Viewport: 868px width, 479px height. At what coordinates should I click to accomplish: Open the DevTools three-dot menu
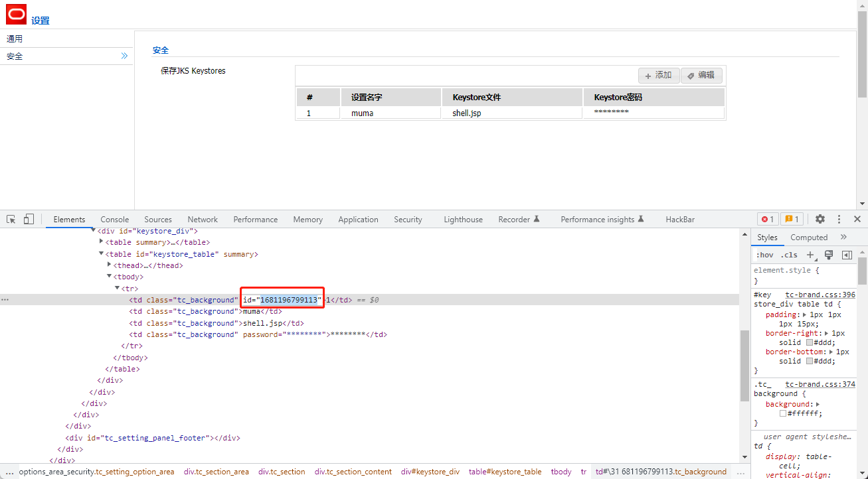coord(839,219)
